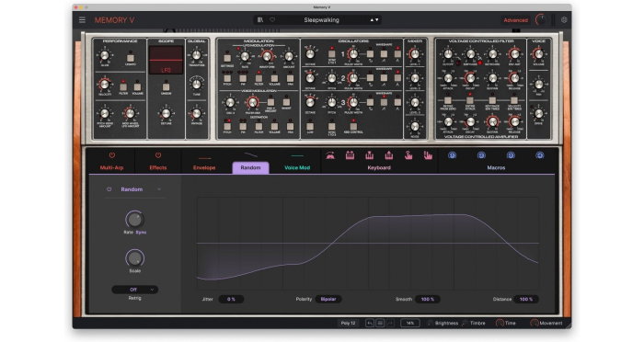
Task: Toggle the Legato button in Performance
Action: (x=131, y=58)
